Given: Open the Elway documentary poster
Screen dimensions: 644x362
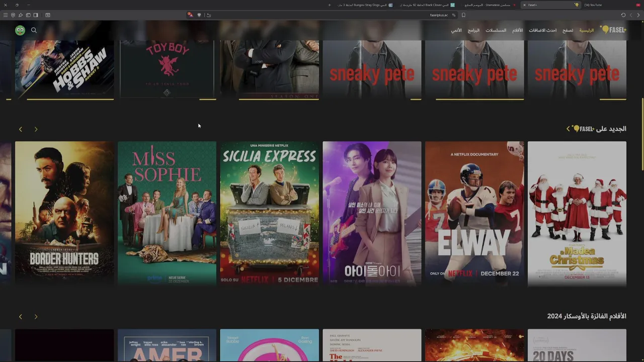Looking at the screenshot, I should (x=474, y=214).
